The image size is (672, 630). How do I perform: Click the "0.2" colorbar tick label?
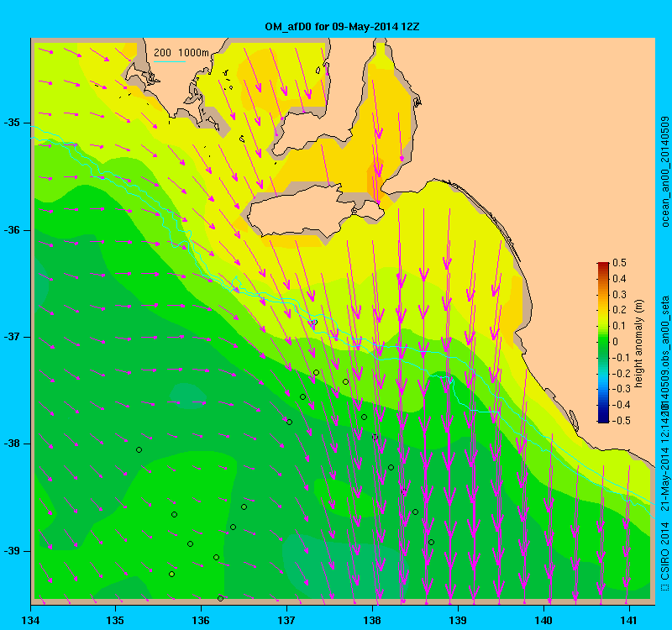coord(619,310)
